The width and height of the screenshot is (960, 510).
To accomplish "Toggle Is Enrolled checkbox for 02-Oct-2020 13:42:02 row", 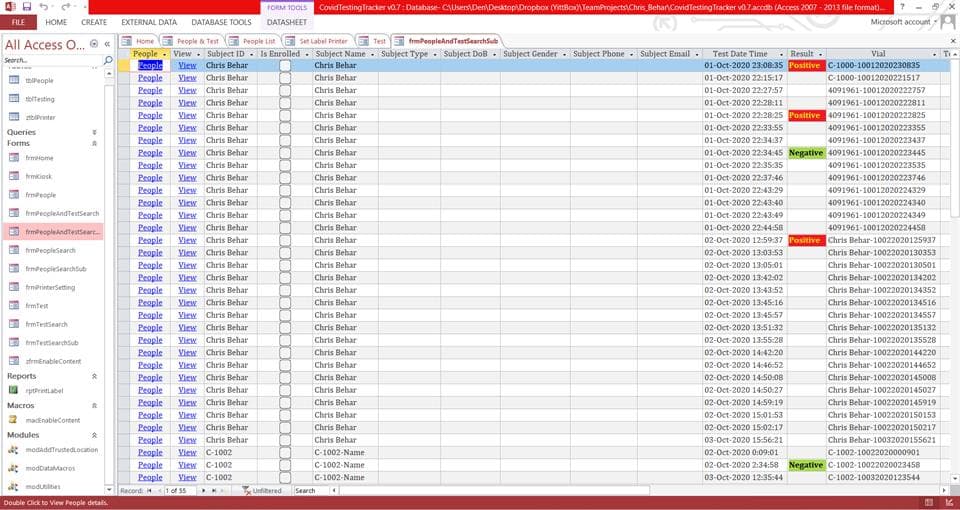I will 285,277.
